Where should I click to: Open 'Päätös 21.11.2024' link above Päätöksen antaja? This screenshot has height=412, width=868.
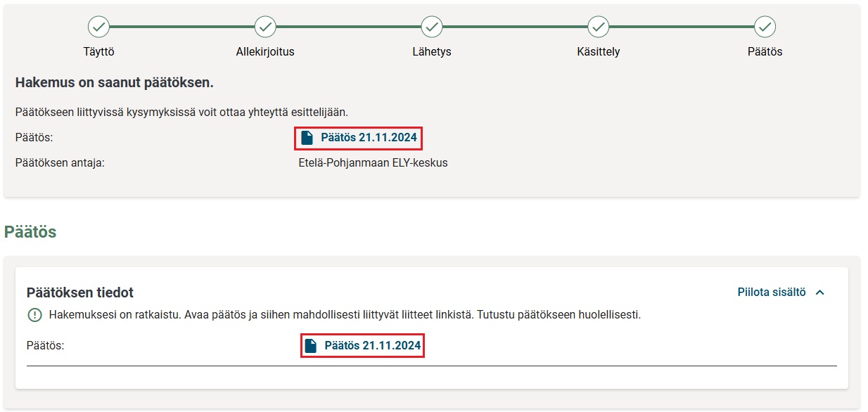pyautogui.click(x=369, y=138)
